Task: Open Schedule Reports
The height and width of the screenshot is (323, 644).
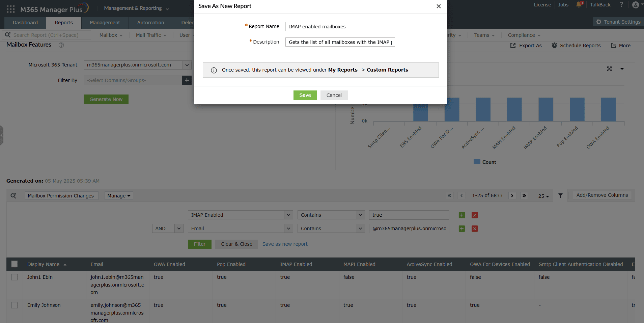Action: pyautogui.click(x=576, y=45)
